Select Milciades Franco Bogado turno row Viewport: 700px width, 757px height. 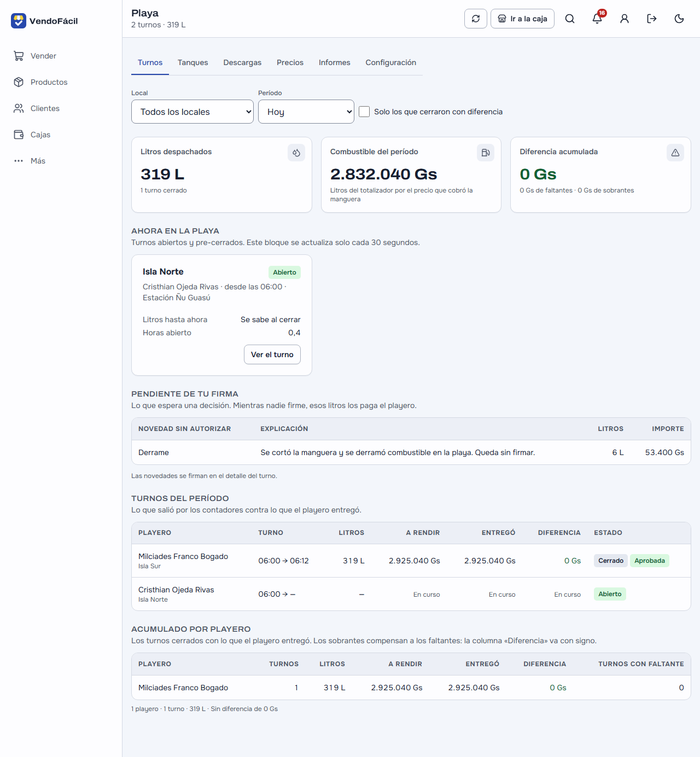pyautogui.click(x=411, y=561)
